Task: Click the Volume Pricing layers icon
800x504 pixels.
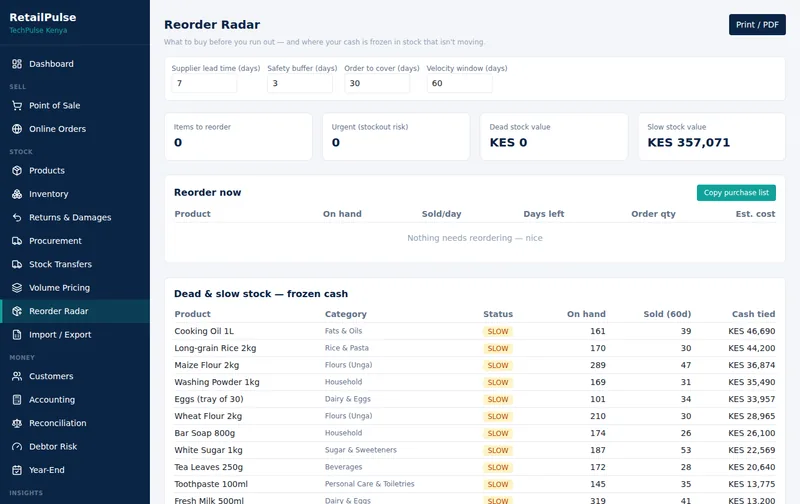Action: pos(17,288)
